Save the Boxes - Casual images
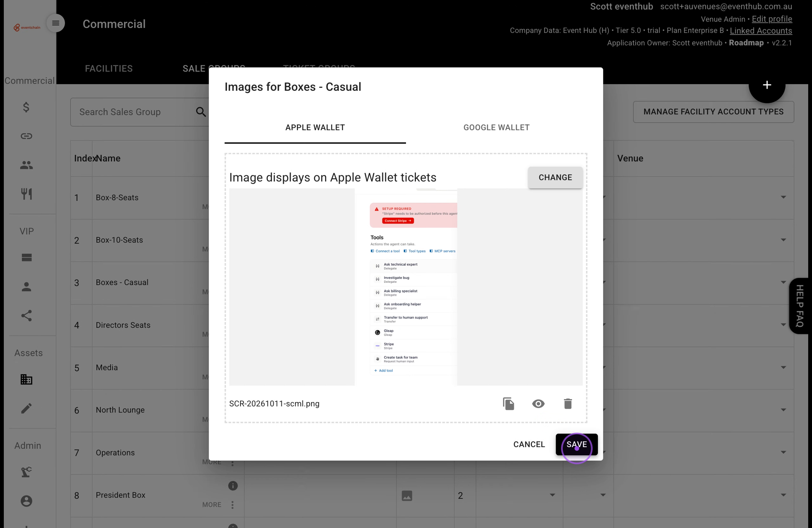The image size is (812, 528). (576, 444)
